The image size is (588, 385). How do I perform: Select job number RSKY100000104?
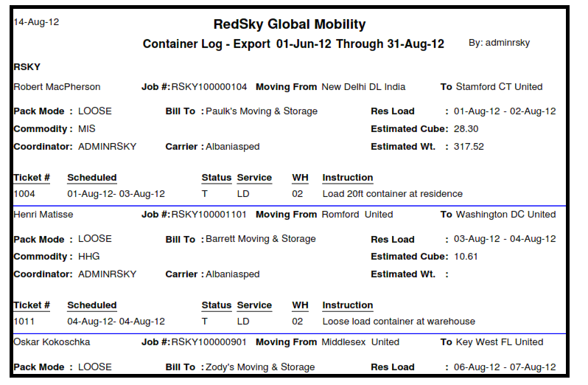pos(209,87)
